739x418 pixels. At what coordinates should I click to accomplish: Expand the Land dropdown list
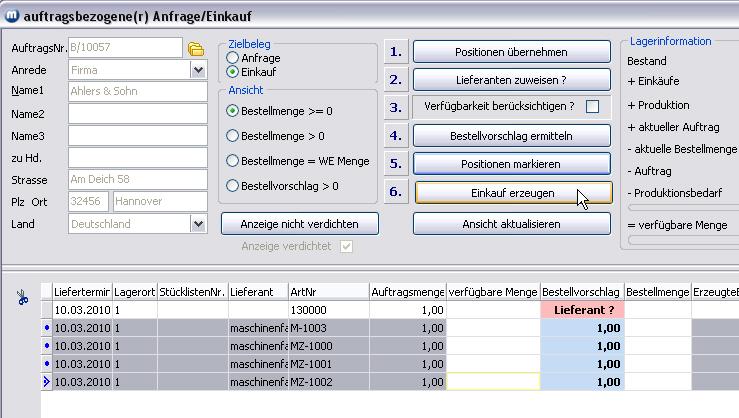[197, 225]
